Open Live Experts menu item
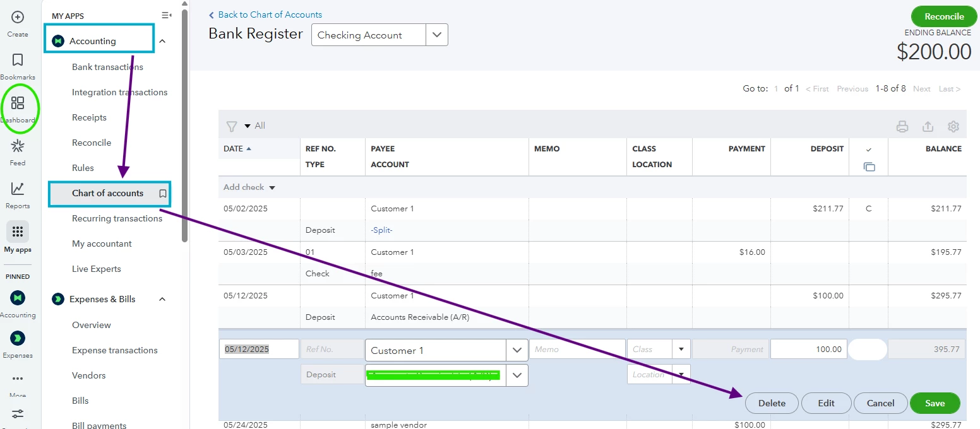 pyautogui.click(x=96, y=269)
